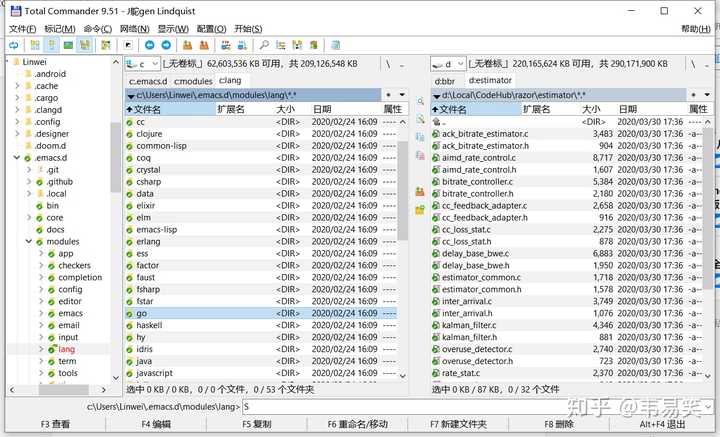Screen dimensions: 720x437
Task: Toggle the thumbnail view toolbar icon
Action: (x=68, y=45)
